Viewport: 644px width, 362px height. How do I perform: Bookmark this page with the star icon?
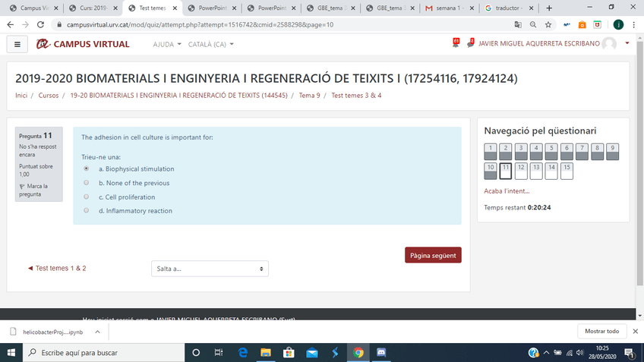pyautogui.click(x=548, y=24)
